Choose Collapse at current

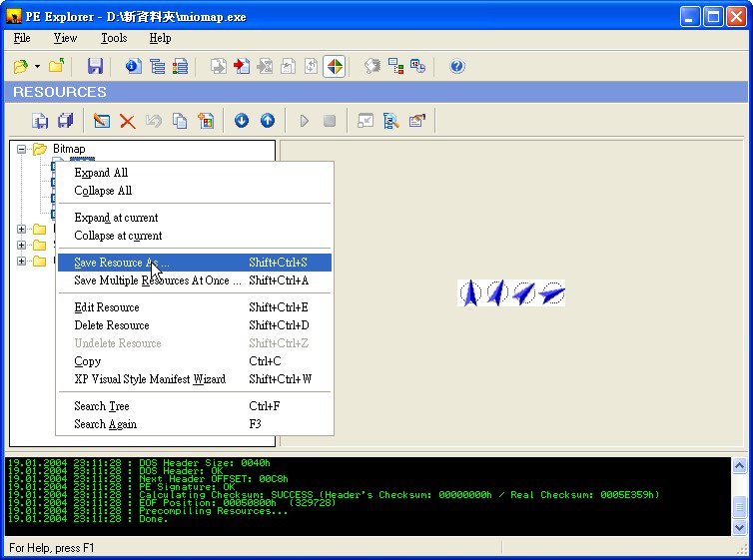(x=195, y=236)
